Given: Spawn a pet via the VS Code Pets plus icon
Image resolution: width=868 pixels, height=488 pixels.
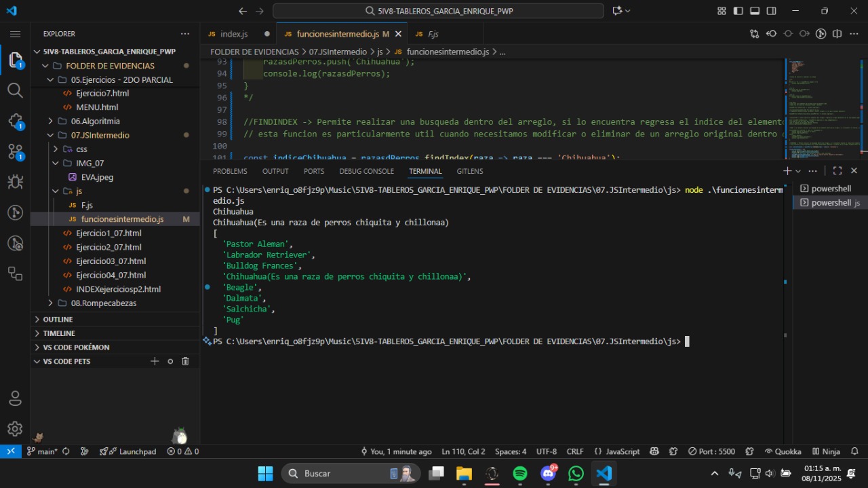Looking at the screenshot, I should coord(155,361).
